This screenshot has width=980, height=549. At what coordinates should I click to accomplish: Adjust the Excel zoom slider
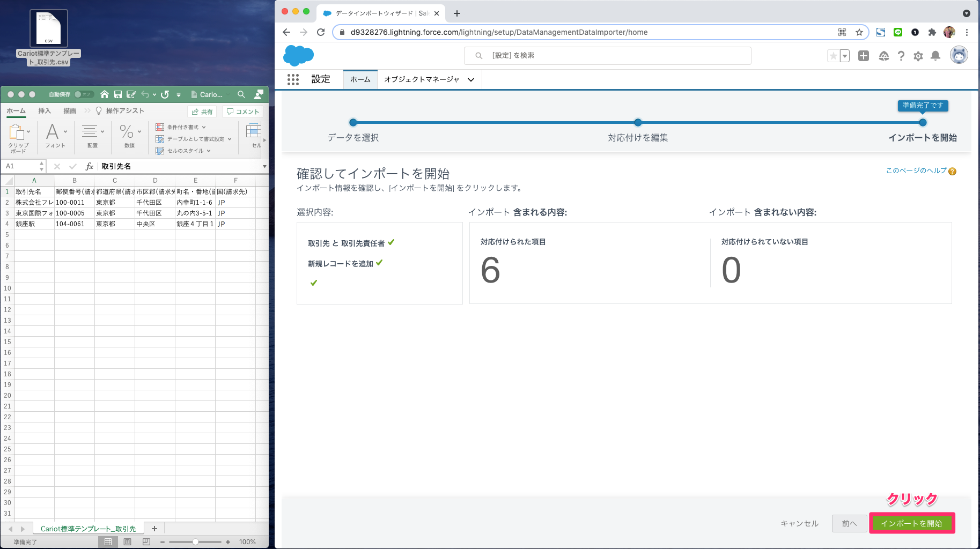(195, 542)
